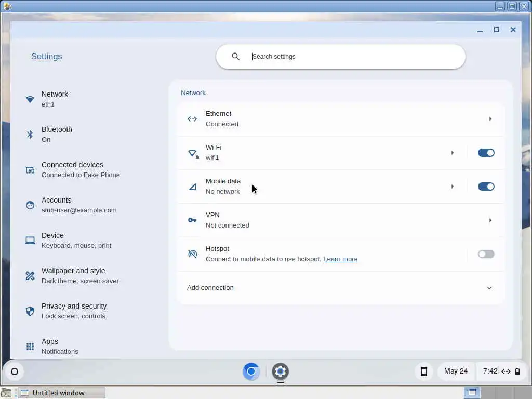Image resolution: width=532 pixels, height=399 pixels.
Task: Open Mobile data subpage arrow
Action: point(453,187)
